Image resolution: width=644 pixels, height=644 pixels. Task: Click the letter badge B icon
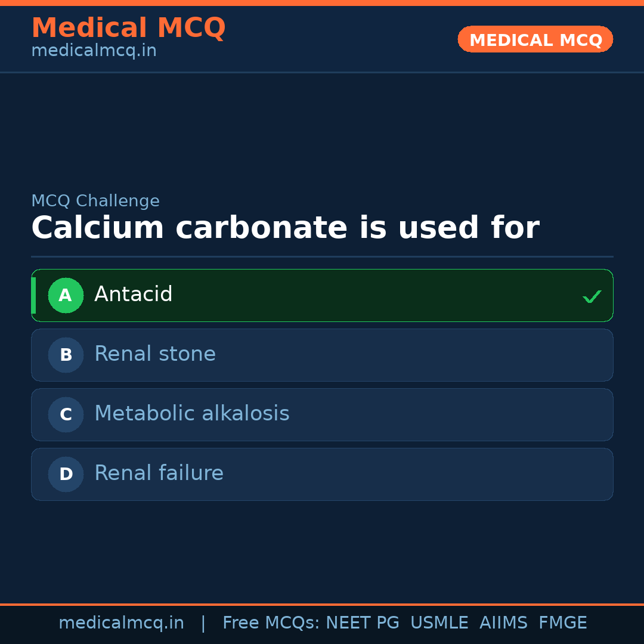pyautogui.click(x=66, y=355)
